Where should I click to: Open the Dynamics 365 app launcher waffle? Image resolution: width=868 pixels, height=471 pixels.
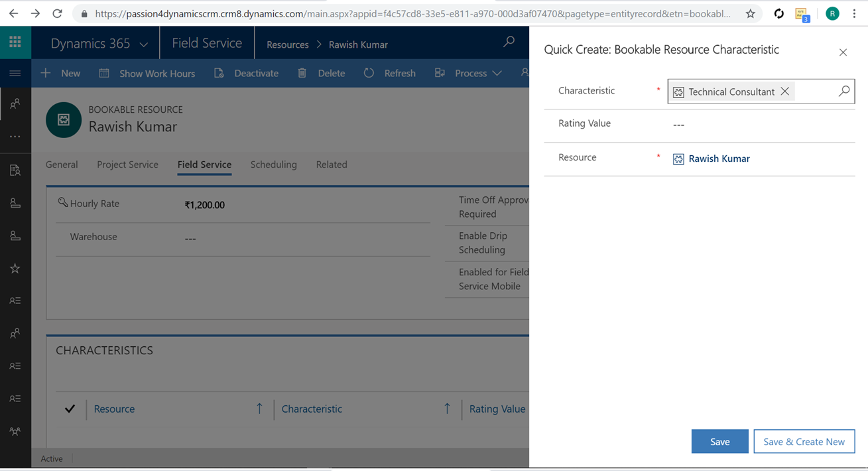click(x=15, y=42)
